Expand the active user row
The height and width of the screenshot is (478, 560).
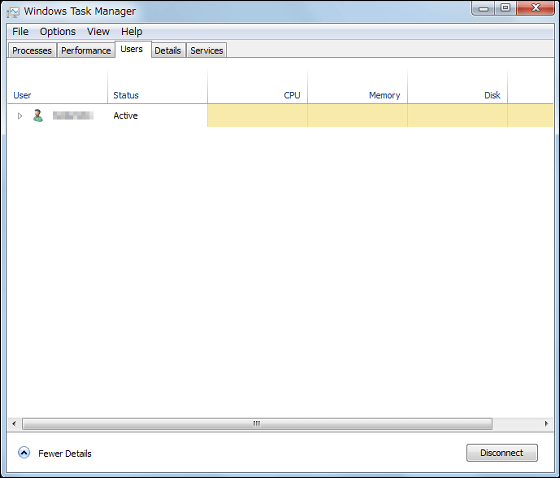click(x=20, y=116)
